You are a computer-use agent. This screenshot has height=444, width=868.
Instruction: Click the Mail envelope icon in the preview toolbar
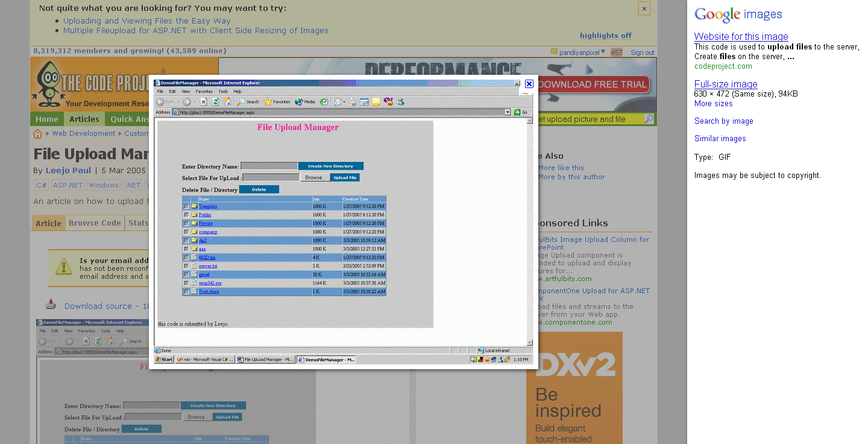point(338,102)
